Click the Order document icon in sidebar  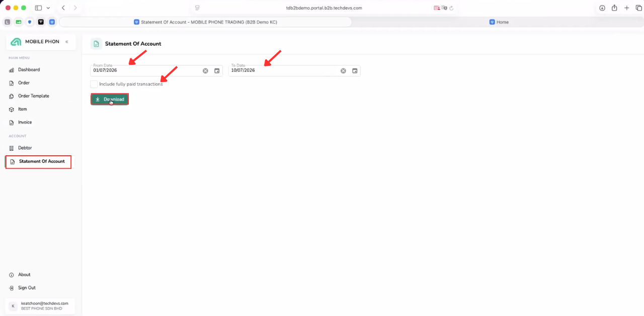12,83
